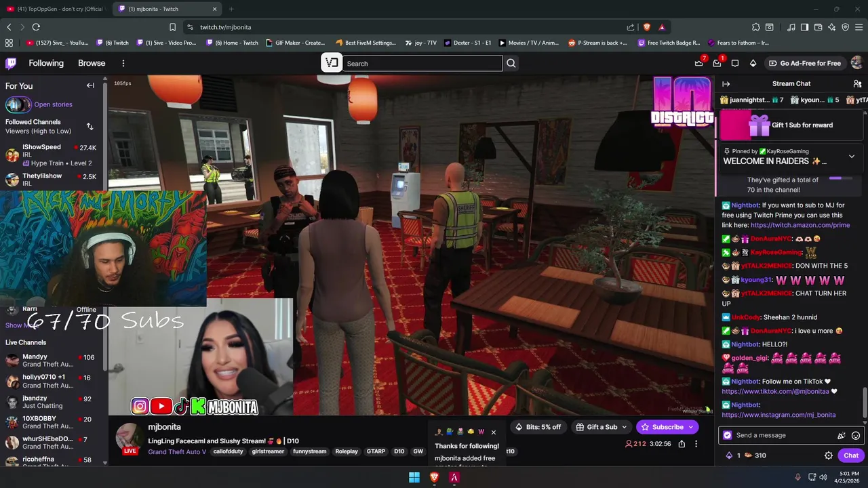Open stream options three-dot menu
868x488 pixels.
[x=696, y=444]
